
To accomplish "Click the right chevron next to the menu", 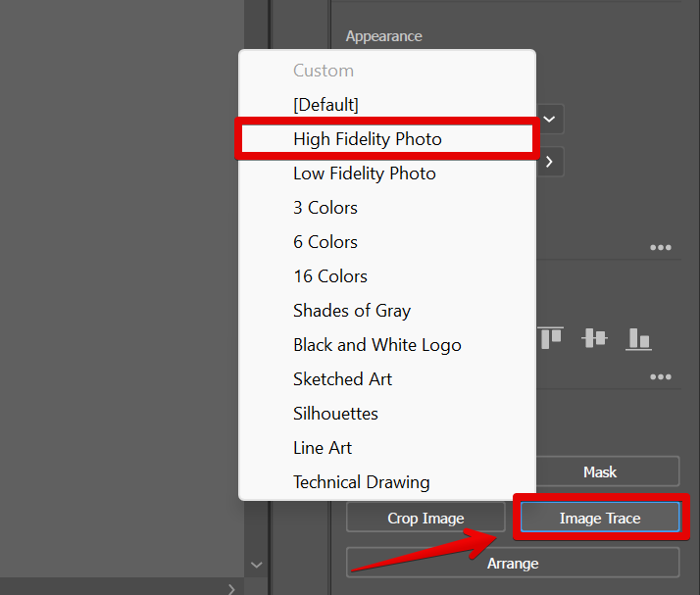I will click(549, 161).
